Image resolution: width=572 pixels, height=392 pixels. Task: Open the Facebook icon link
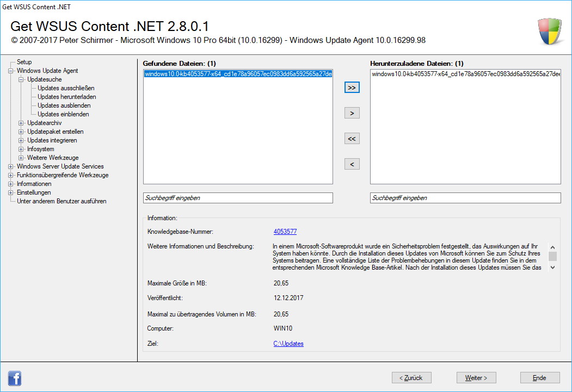click(x=15, y=378)
